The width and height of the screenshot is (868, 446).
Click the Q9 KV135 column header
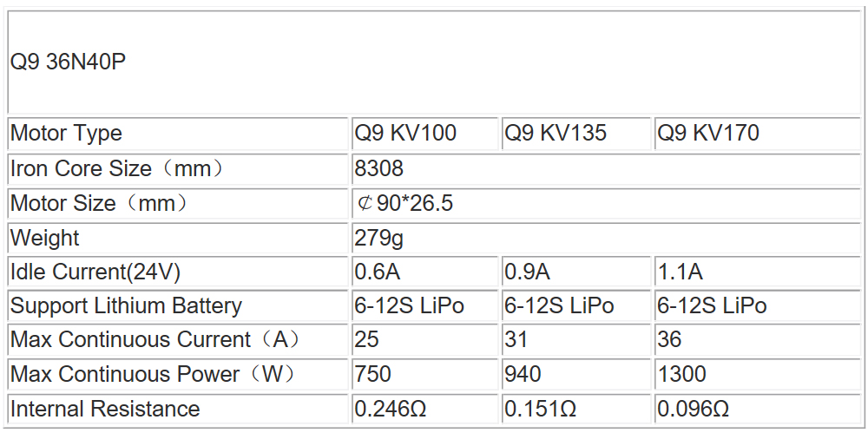556,134
